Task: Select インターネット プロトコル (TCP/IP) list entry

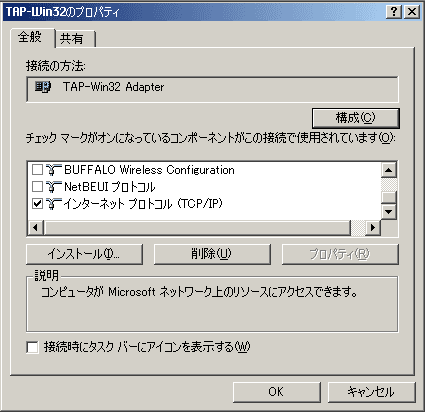Action: pos(143,203)
